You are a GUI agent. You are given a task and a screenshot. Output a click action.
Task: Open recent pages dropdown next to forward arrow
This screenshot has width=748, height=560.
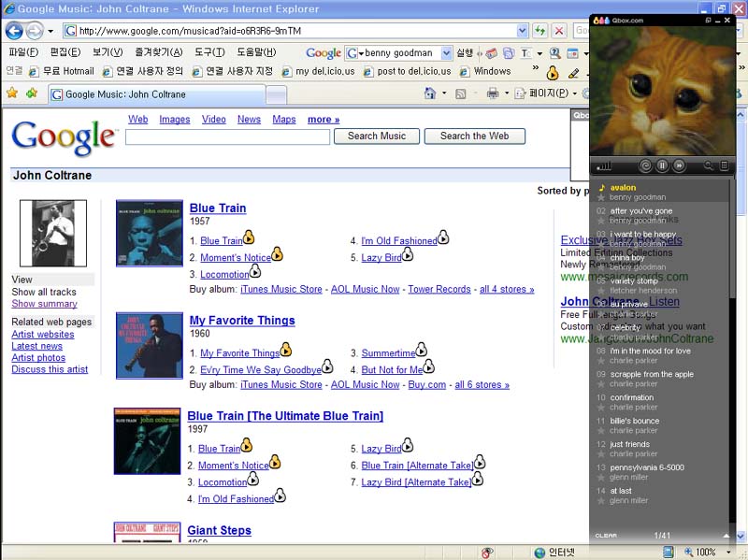(x=50, y=32)
